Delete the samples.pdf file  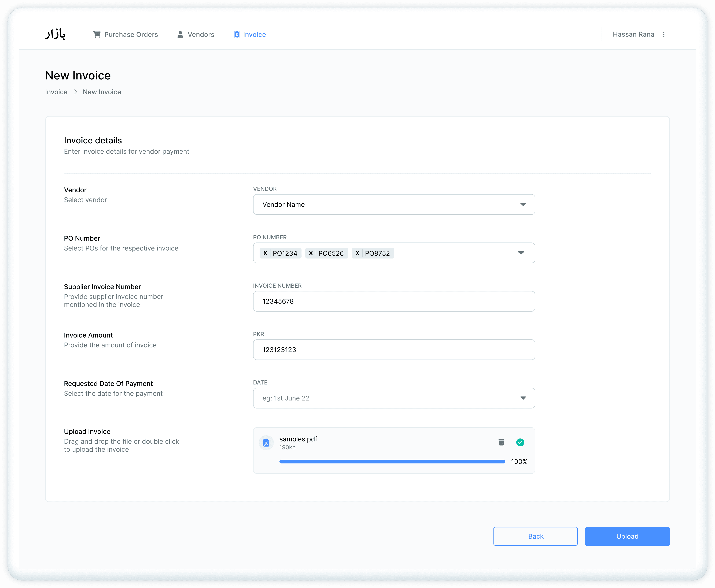(501, 442)
